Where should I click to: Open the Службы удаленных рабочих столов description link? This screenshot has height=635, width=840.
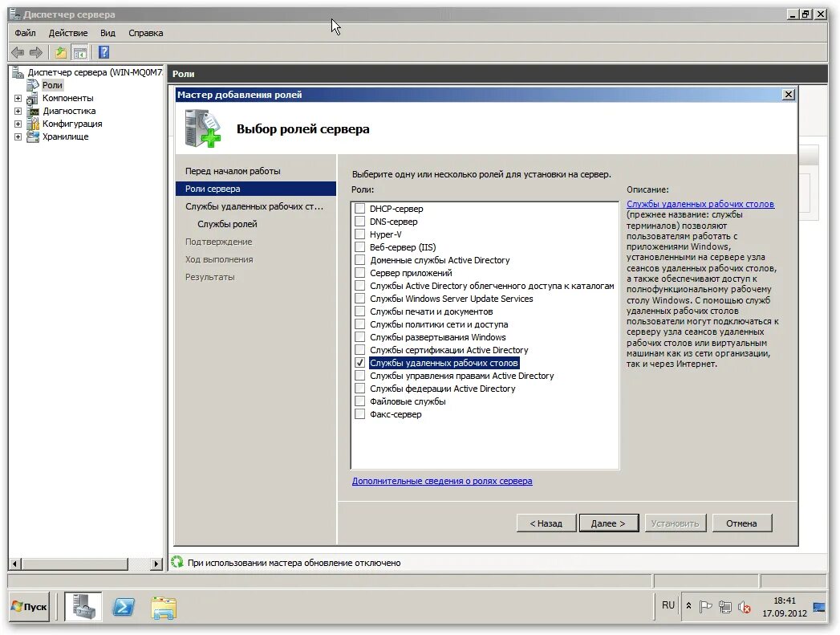tap(700, 204)
